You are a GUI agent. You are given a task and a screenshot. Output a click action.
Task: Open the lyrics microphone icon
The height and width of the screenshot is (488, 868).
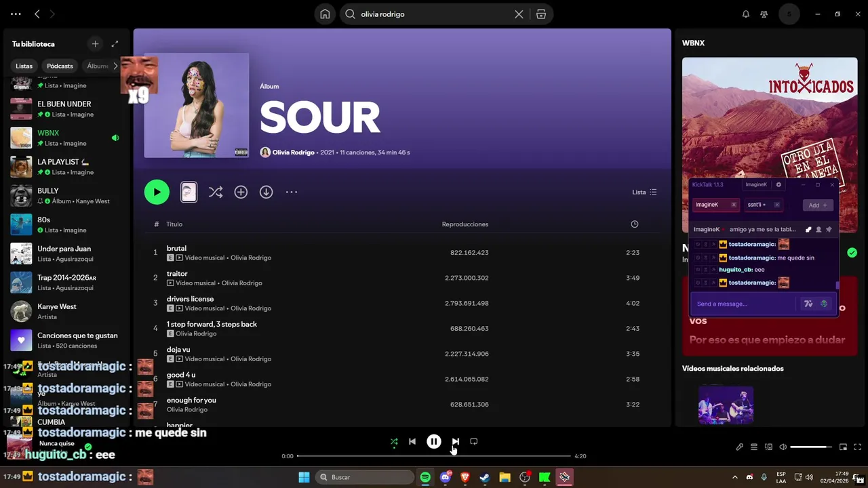(x=739, y=447)
